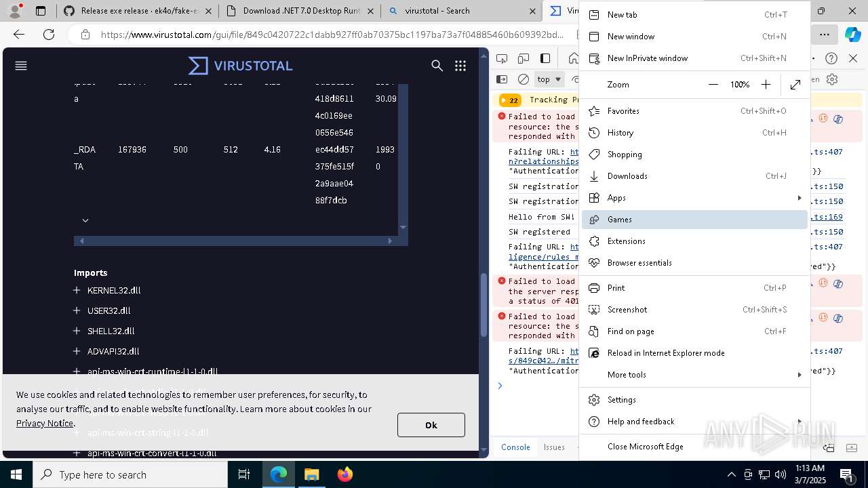Select the DevTools inspect element tool

coord(502,59)
